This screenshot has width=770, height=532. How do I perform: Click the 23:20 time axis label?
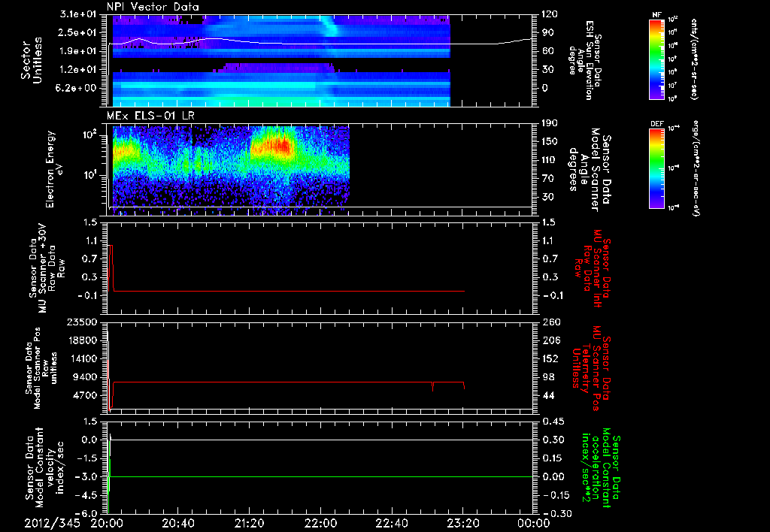click(462, 523)
